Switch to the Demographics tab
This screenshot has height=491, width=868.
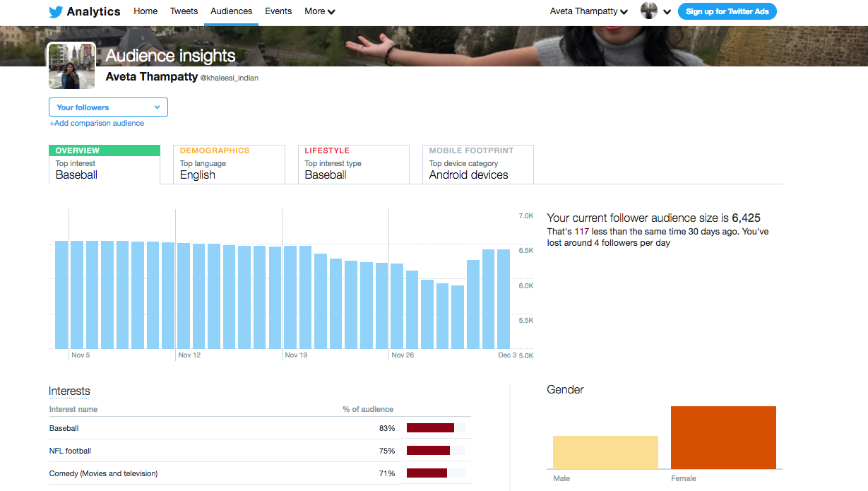[x=229, y=165]
